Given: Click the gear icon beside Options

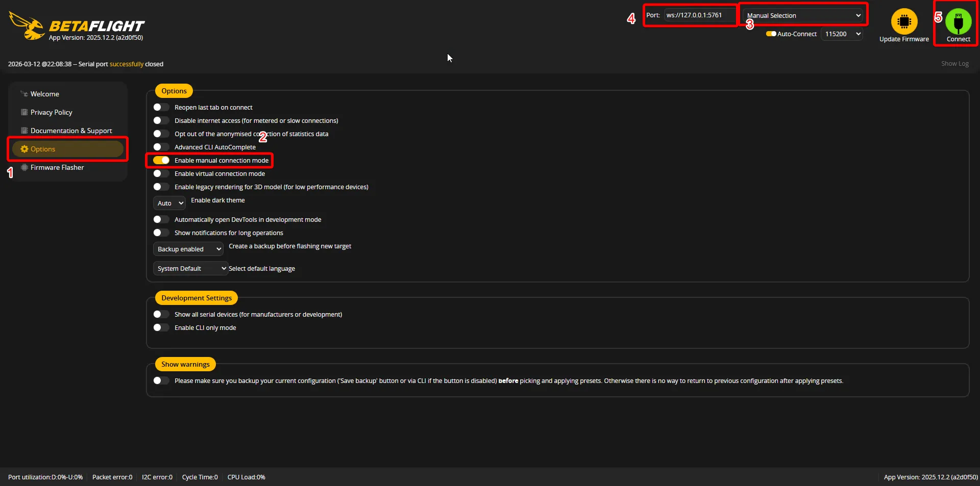Looking at the screenshot, I should coord(24,149).
